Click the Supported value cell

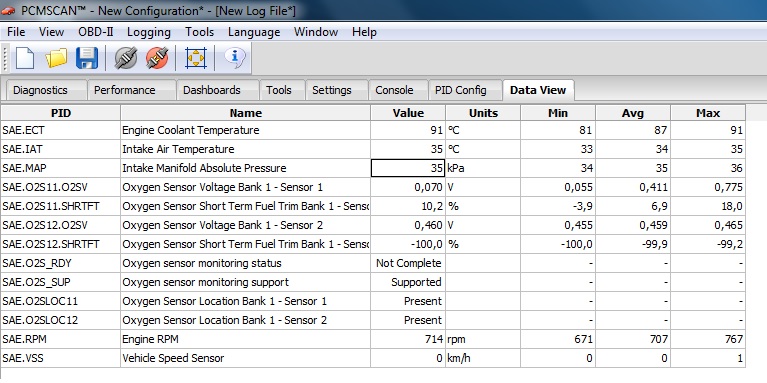coord(408,282)
